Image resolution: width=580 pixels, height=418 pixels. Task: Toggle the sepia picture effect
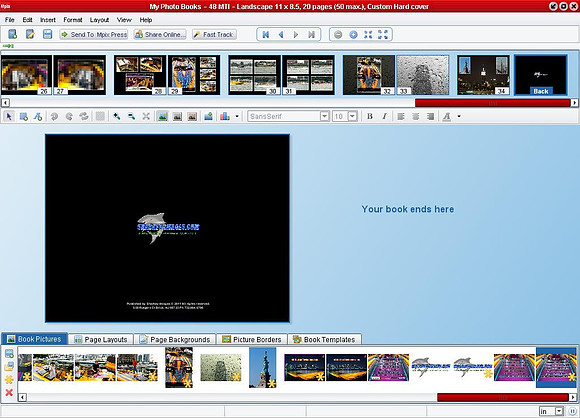pyautogui.click(x=192, y=117)
